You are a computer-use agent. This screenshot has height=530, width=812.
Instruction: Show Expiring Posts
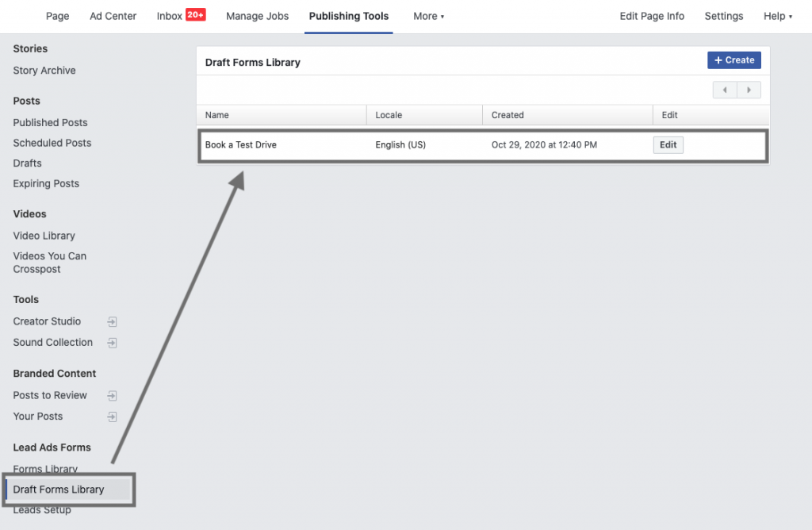pyautogui.click(x=46, y=183)
